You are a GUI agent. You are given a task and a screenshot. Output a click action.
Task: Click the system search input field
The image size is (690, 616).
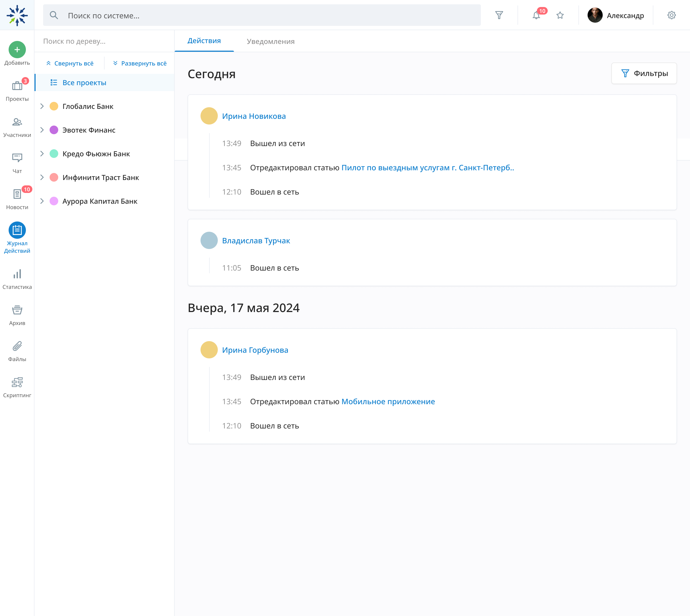[x=261, y=16]
